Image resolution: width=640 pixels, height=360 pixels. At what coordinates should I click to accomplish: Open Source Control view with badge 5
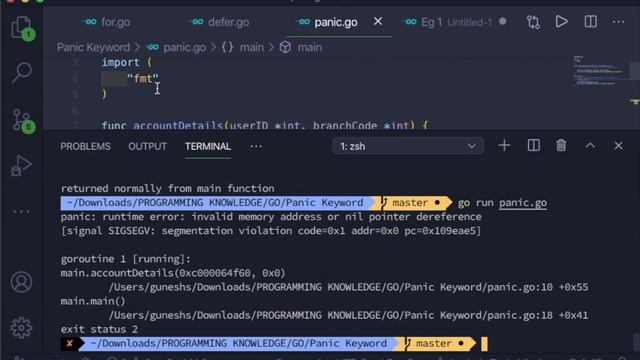(22, 121)
